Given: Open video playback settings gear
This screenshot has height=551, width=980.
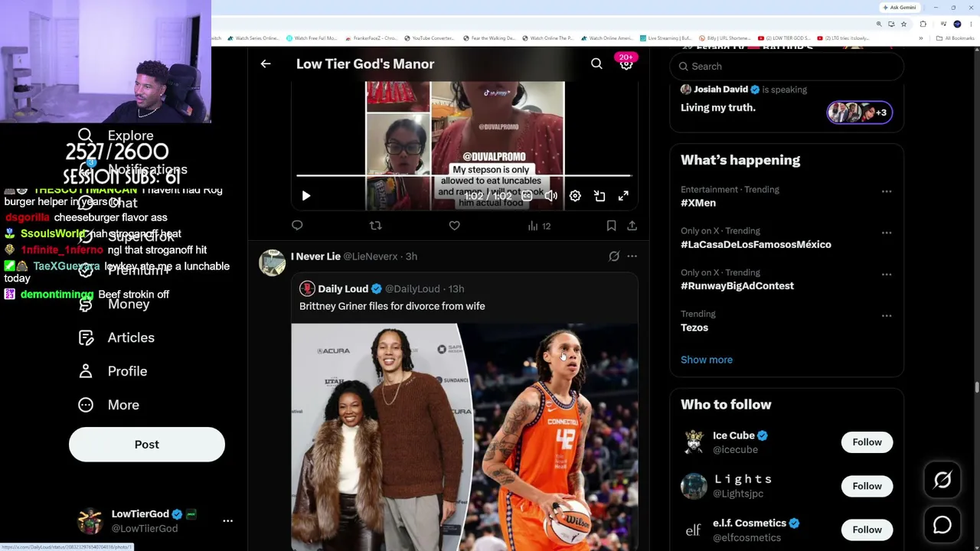Looking at the screenshot, I should click(x=575, y=196).
